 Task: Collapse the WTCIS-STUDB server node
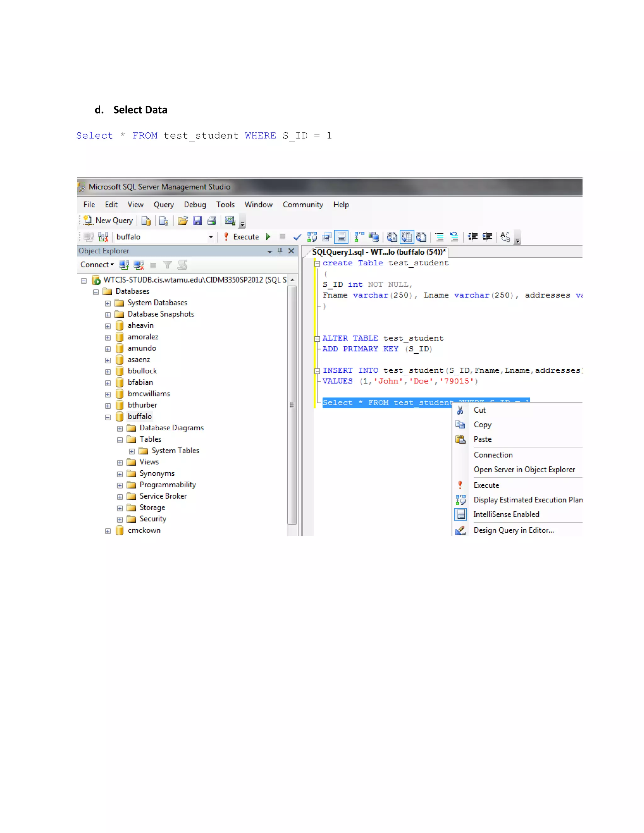click(84, 281)
